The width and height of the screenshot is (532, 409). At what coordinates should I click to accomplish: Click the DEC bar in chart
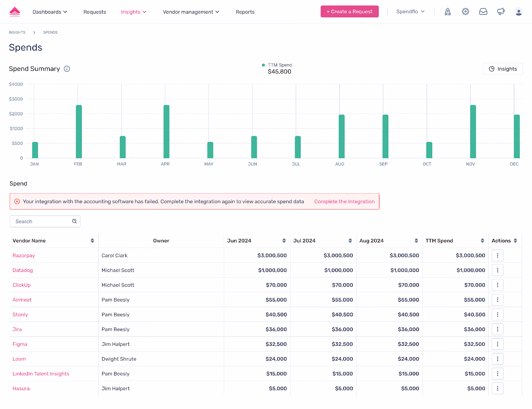click(517, 136)
